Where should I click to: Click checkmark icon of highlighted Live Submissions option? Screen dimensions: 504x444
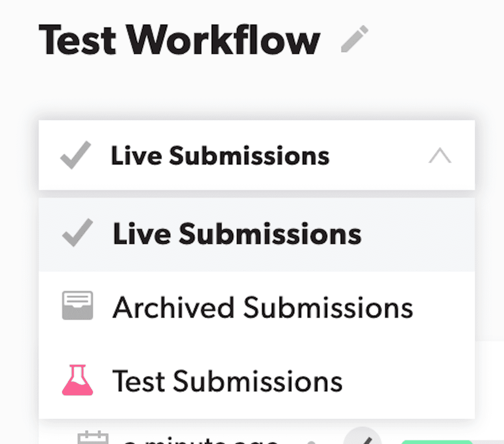pyautogui.click(x=77, y=234)
